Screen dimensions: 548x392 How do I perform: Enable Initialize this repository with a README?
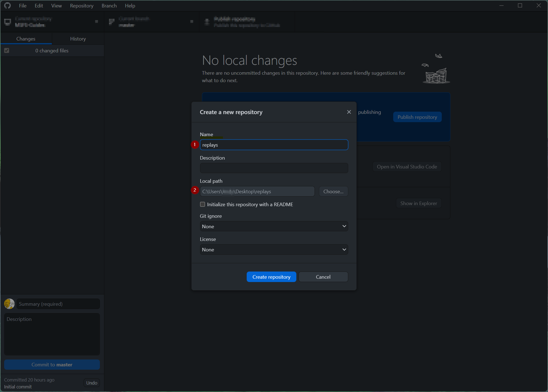203,204
